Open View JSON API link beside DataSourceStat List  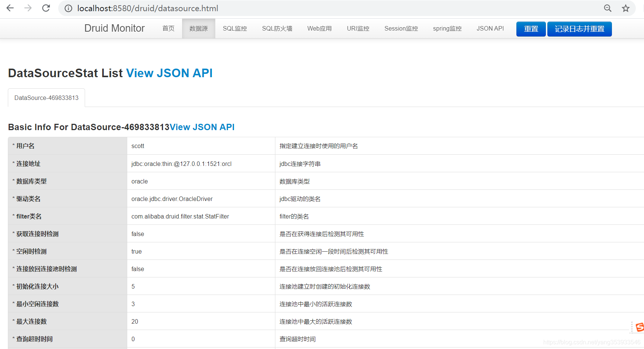169,73
